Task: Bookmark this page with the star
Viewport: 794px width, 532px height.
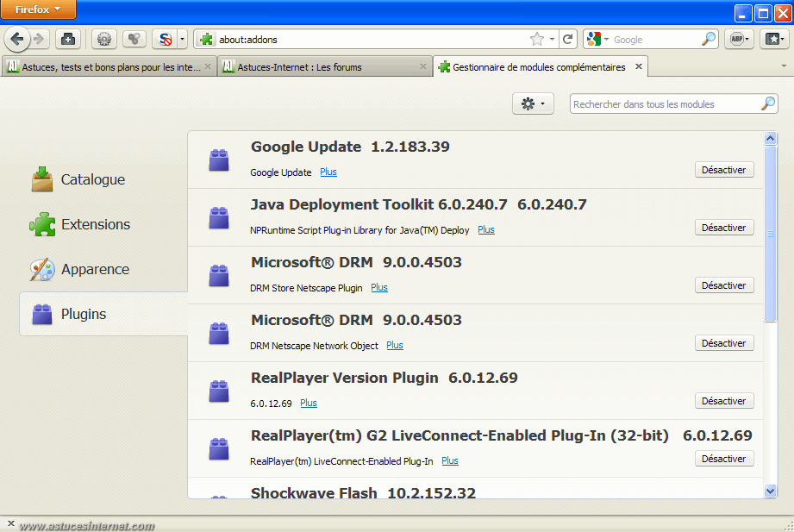Action: point(537,39)
